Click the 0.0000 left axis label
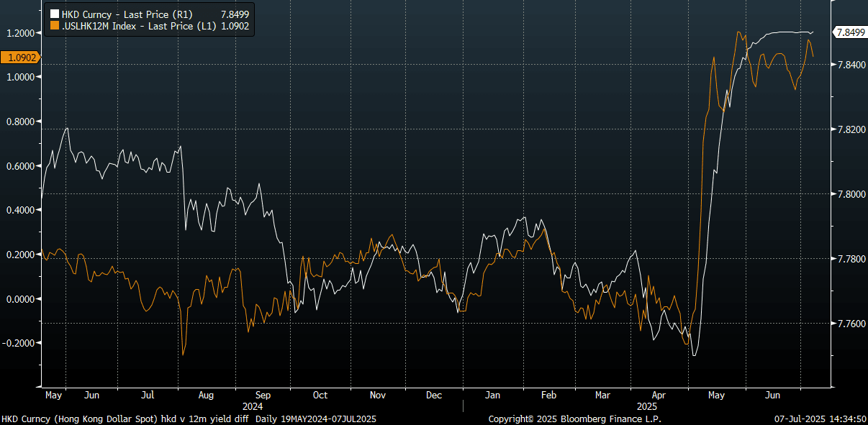 click(x=19, y=299)
